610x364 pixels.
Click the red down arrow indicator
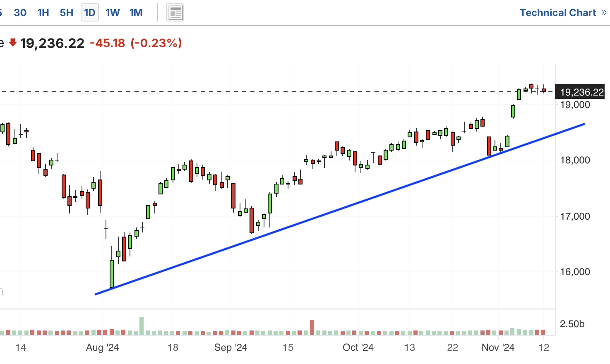13,43
